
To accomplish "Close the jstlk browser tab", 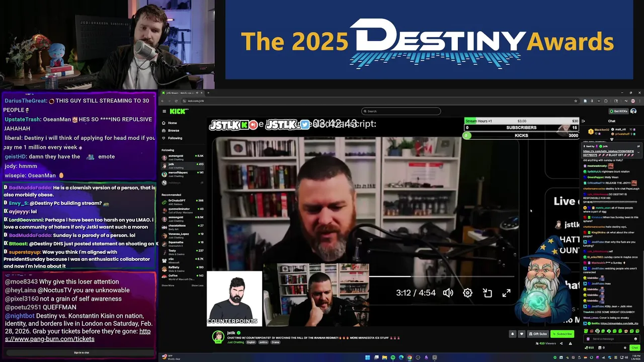I will 201,93.
